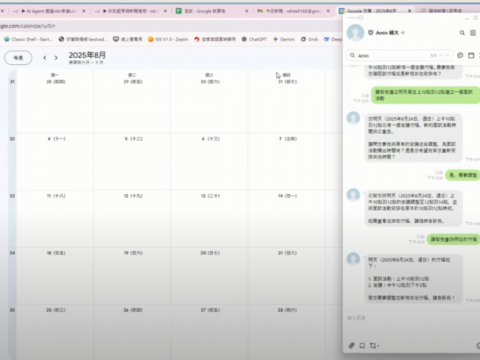Select calendar day 25
Image resolution: width=480 pixels, height=360 pixels.
tap(56, 310)
